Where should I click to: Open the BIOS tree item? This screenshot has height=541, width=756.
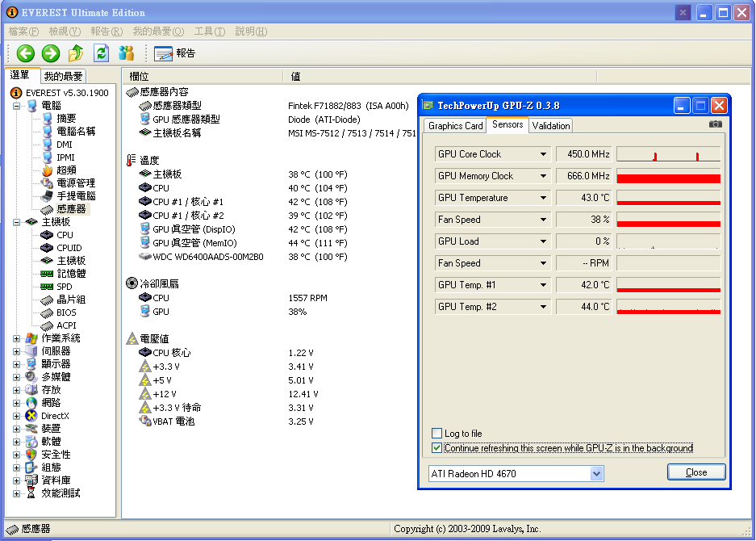click(66, 312)
